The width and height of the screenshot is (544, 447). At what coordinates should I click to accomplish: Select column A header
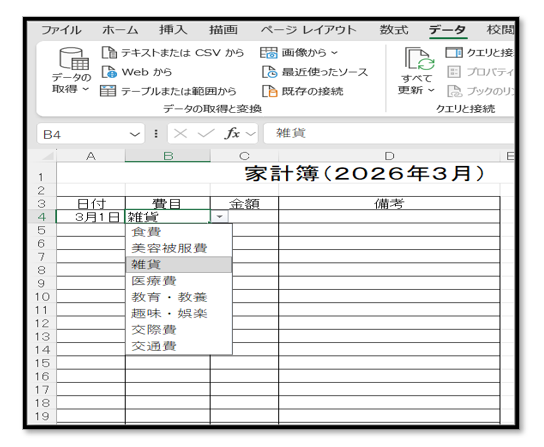coord(91,156)
